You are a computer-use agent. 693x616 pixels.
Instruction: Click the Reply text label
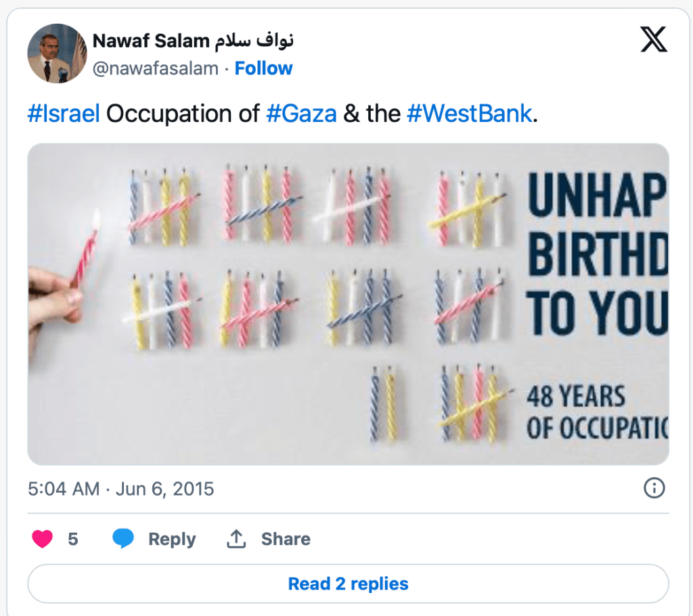coord(172,539)
